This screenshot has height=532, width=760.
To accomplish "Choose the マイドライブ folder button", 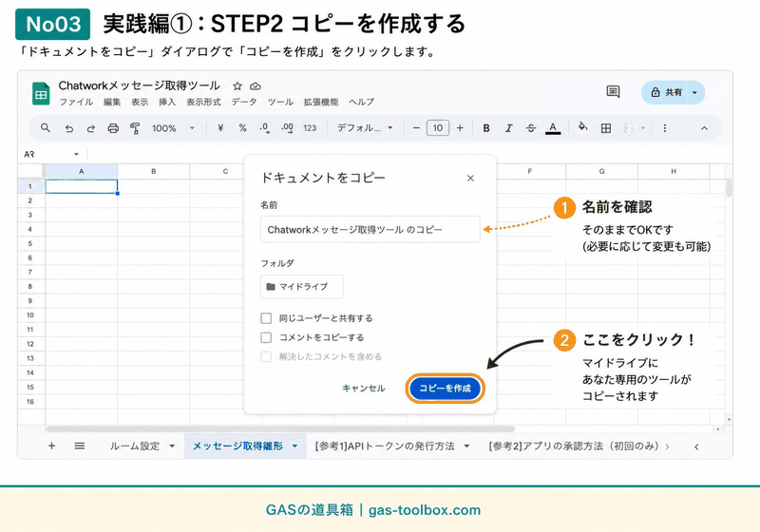I will pyautogui.click(x=302, y=287).
